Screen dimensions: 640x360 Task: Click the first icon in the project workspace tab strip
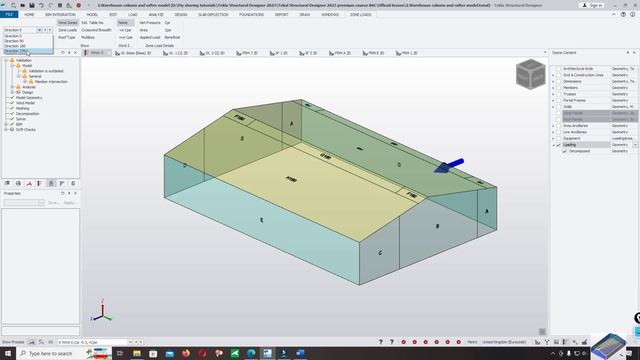pos(7,184)
